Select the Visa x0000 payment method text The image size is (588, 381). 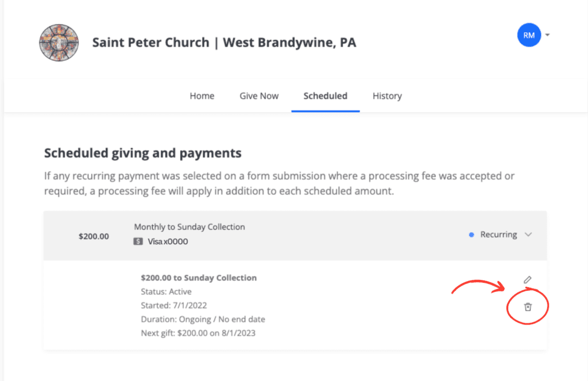point(168,241)
